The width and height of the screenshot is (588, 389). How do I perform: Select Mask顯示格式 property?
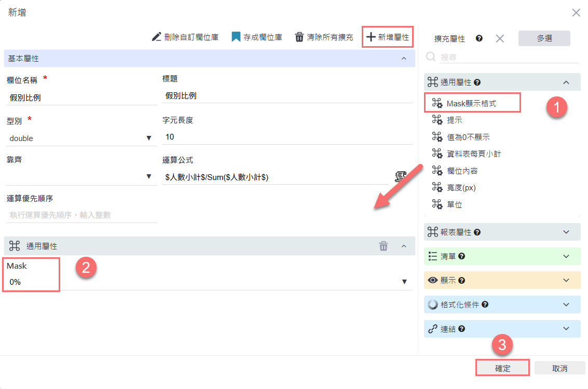(471, 103)
